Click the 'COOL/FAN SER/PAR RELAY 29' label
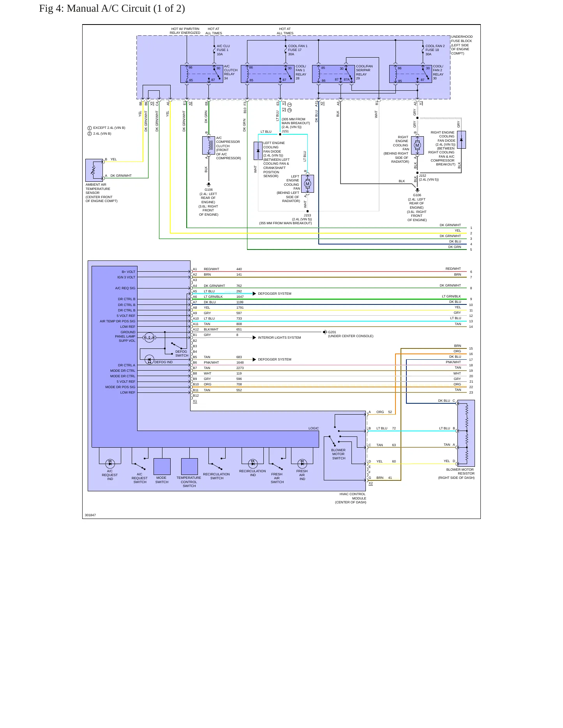This screenshot has height=728, width=563. (364, 72)
